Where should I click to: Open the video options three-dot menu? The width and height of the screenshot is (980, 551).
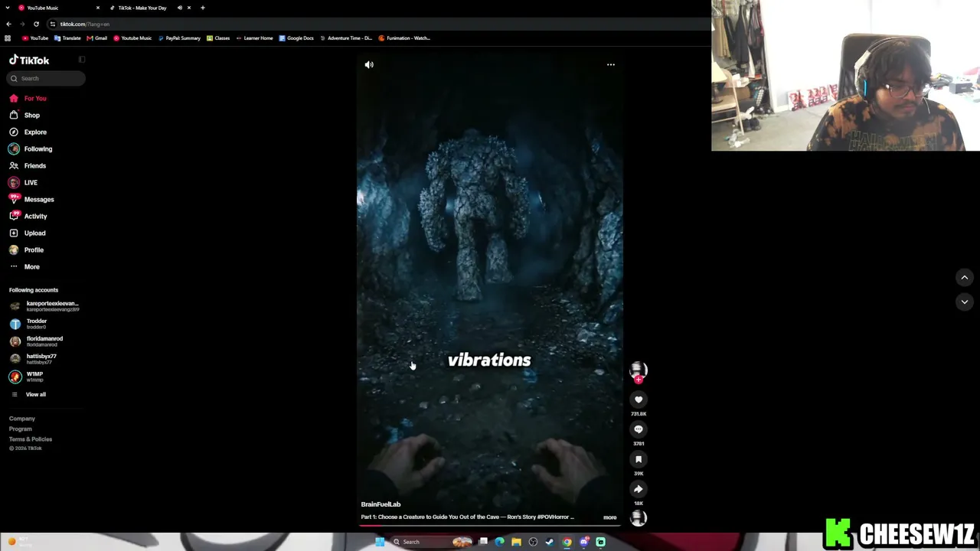(x=611, y=65)
